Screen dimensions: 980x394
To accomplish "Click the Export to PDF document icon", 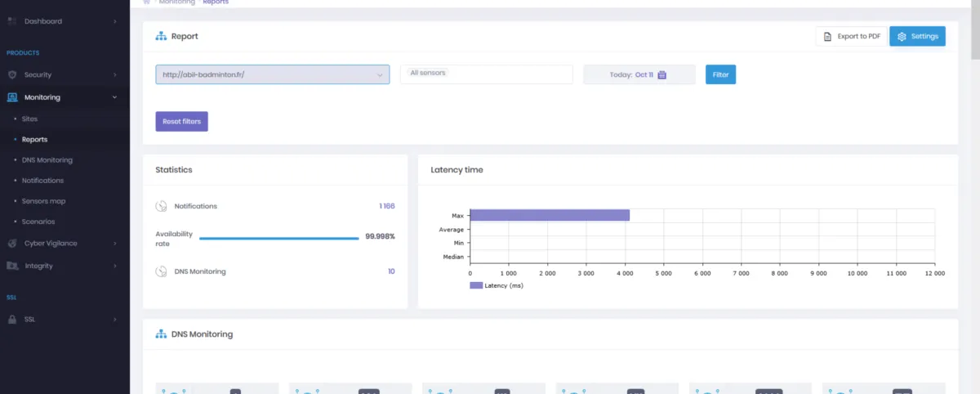I will point(827,37).
